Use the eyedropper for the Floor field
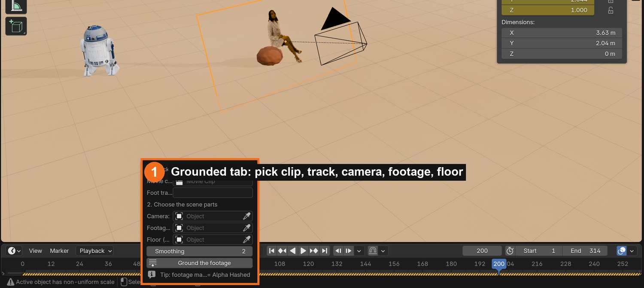Image resolution: width=644 pixels, height=288 pixels. click(247, 239)
